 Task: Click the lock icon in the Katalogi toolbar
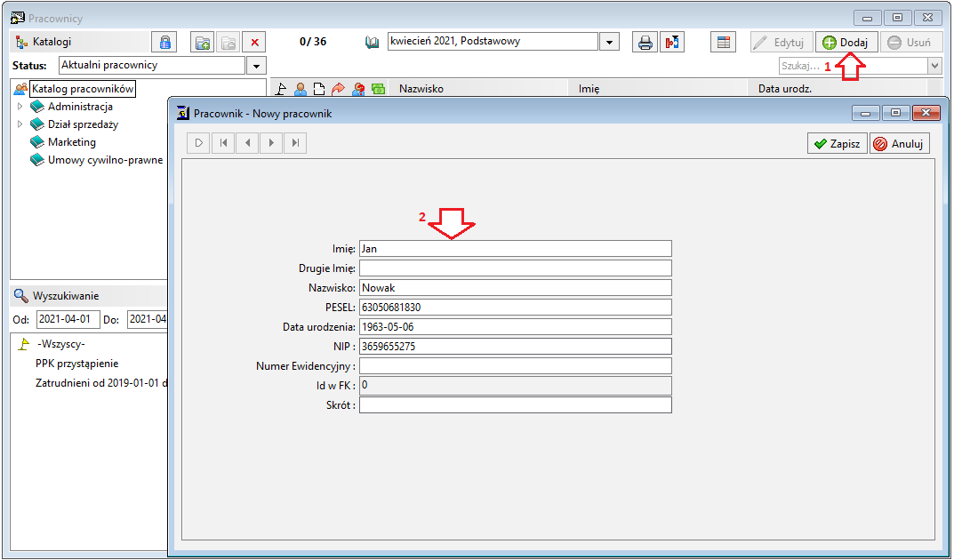[x=164, y=43]
